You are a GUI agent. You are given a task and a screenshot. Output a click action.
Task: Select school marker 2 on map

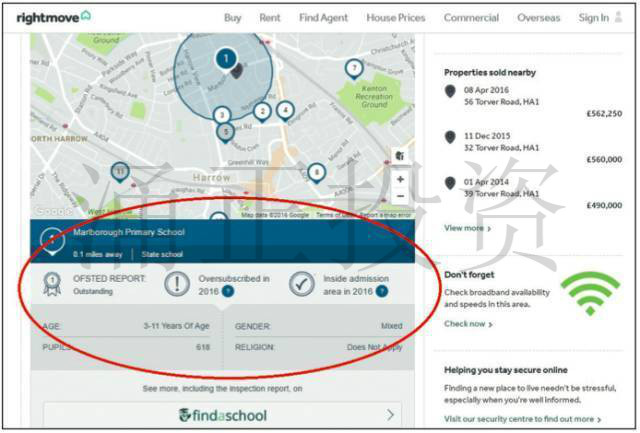(262, 112)
